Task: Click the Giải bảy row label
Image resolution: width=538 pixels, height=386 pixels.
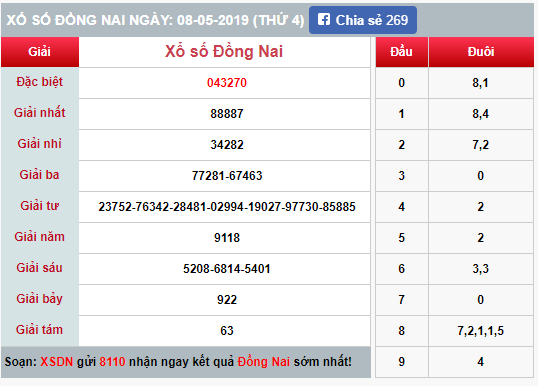Action: click(x=40, y=299)
